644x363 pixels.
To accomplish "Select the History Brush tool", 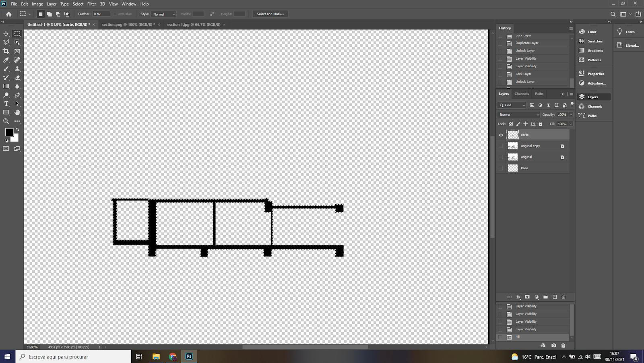I will click(x=6, y=77).
